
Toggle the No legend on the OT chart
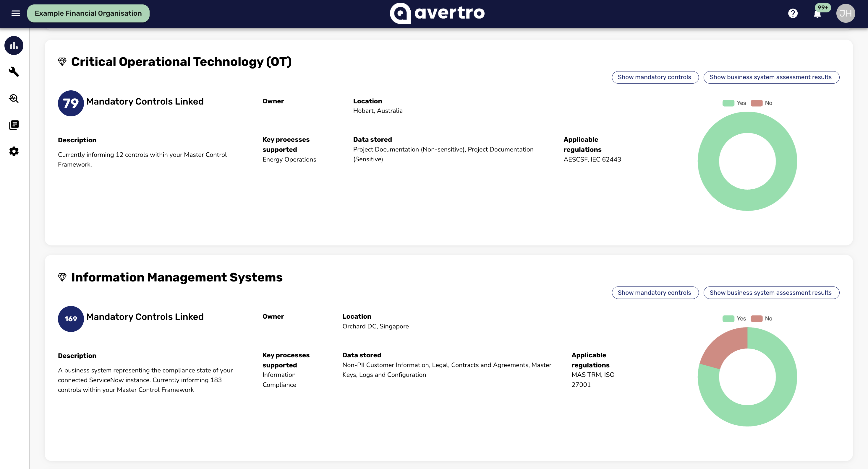point(762,103)
